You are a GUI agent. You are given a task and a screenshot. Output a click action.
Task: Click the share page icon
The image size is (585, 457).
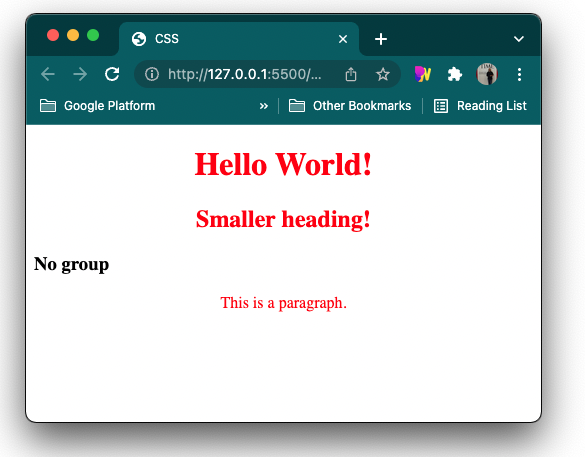[351, 74]
